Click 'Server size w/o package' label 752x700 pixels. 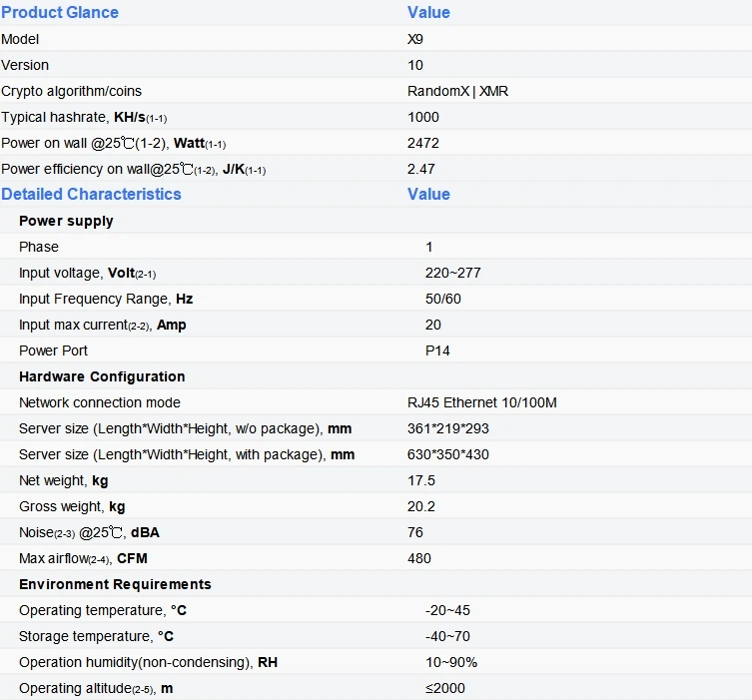point(185,428)
